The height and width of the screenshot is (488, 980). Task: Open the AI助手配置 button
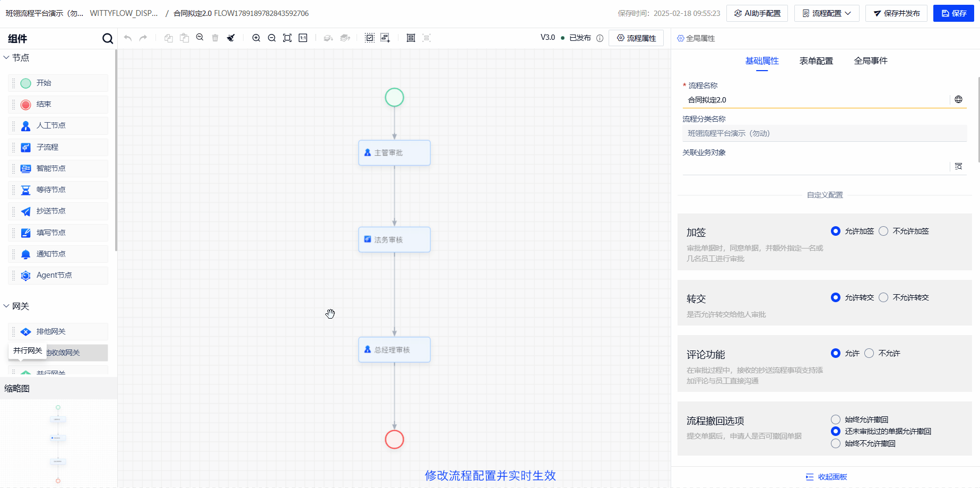(x=757, y=13)
